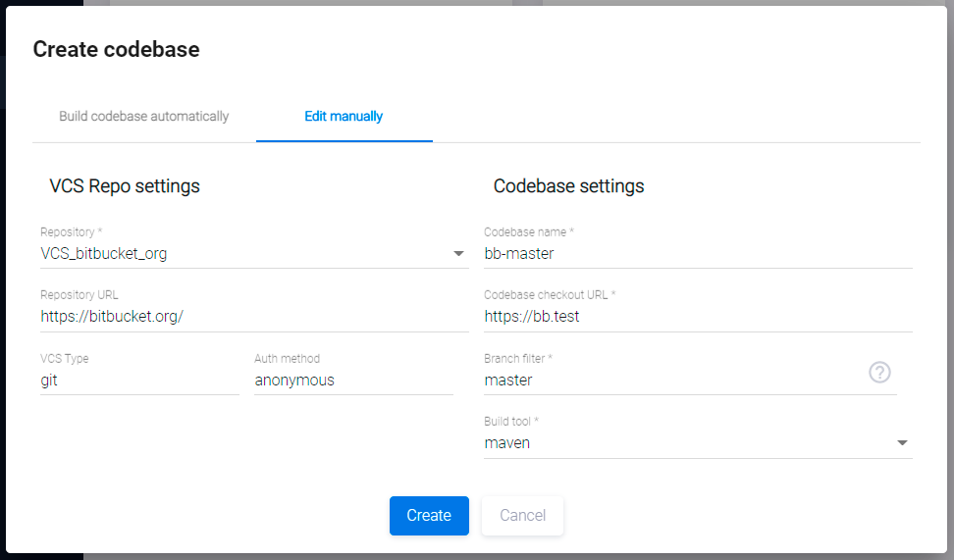Open the Build tool dropdown arrow
This screenshot has height=560, width=954.
[x=902, y=443]
